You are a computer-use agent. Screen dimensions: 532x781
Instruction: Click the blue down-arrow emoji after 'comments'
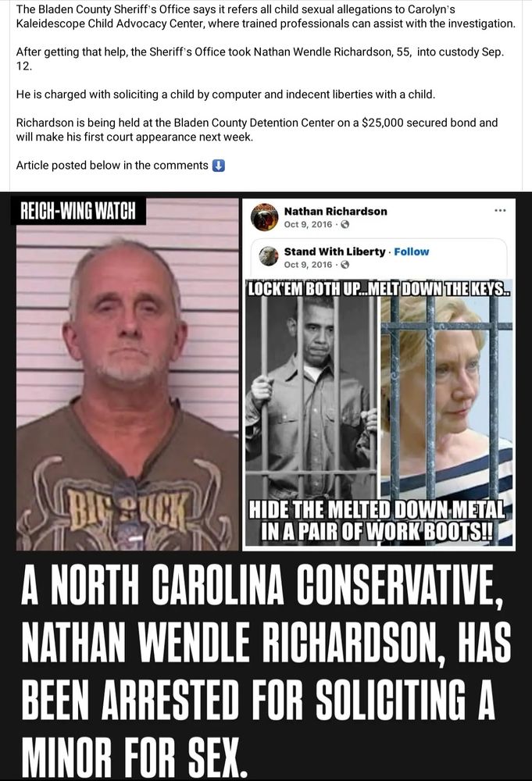point(219,166)
